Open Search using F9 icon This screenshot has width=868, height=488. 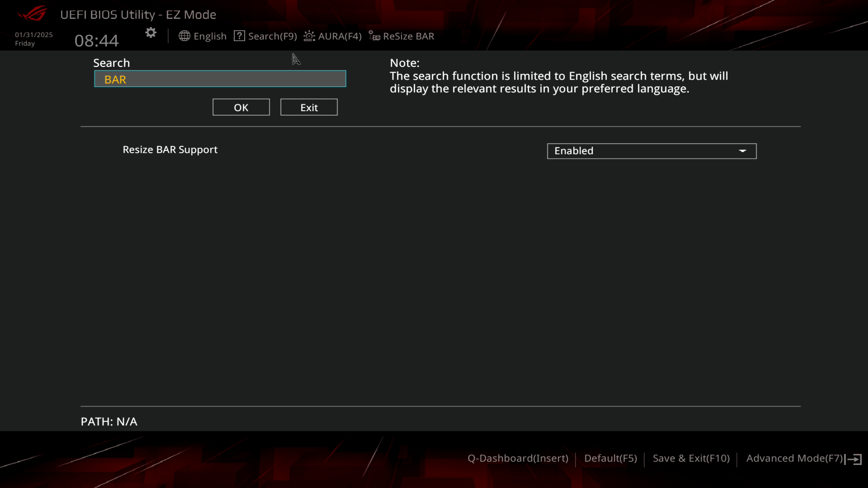click(266, 36)
